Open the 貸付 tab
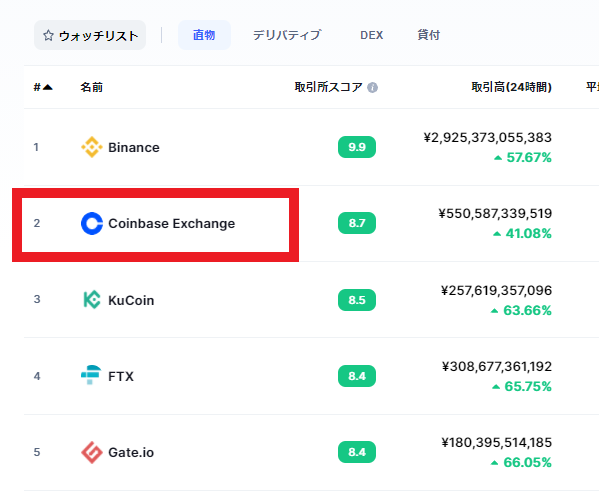 [x=429, y=35]
